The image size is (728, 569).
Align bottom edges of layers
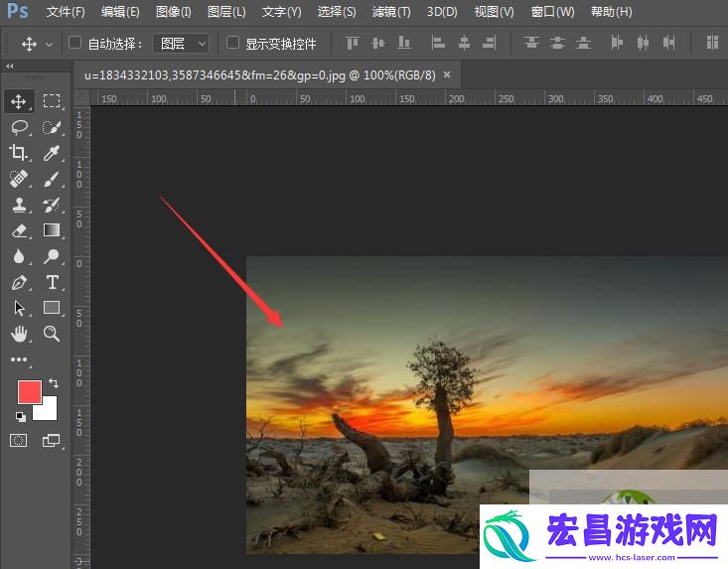pyautogui.click(x=404, y=43)
